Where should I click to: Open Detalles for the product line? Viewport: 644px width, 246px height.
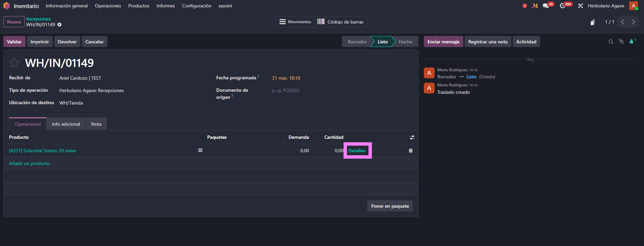[357, 151]
